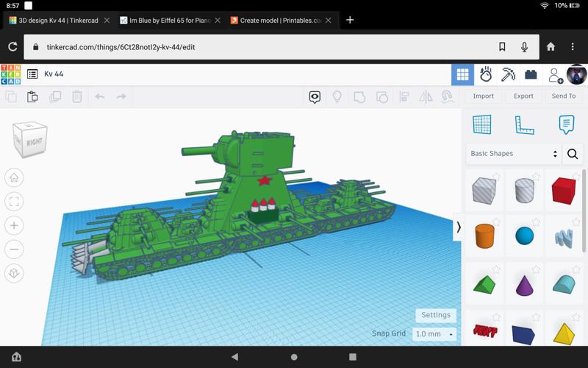Pick the green Roof shape
The image size is (588, 368).
[484, 284]
